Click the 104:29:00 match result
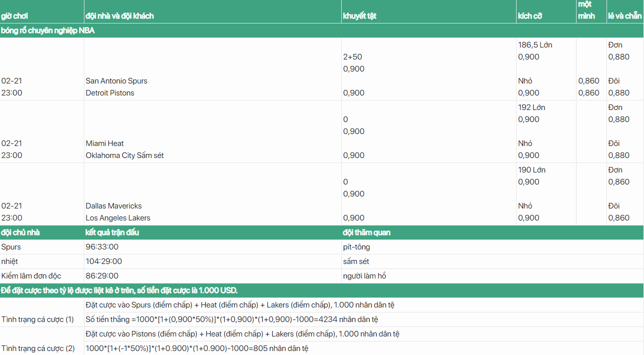This screenshot has height=355, width=644. tap(104, 261)
